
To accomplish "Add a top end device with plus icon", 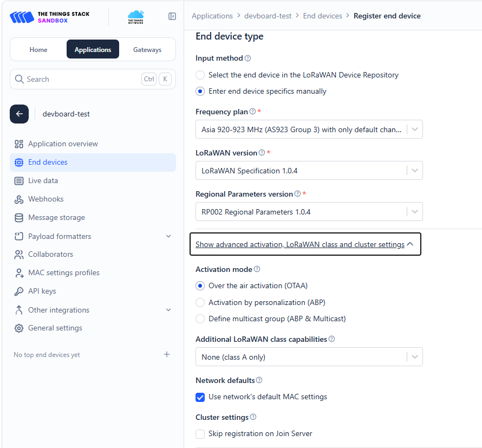I will tap(167, 354).
